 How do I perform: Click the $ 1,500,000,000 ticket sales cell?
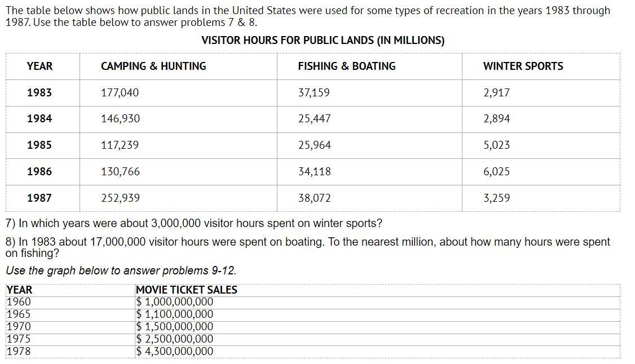point(175,327)
